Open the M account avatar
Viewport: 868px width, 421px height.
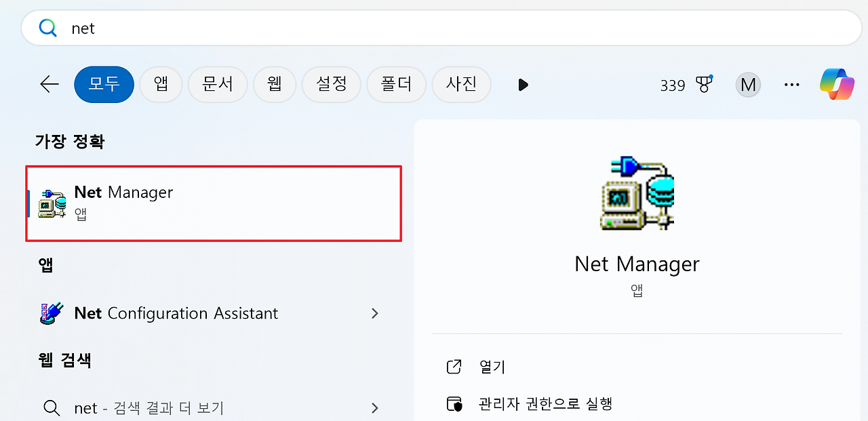click(x=748, y=85)
